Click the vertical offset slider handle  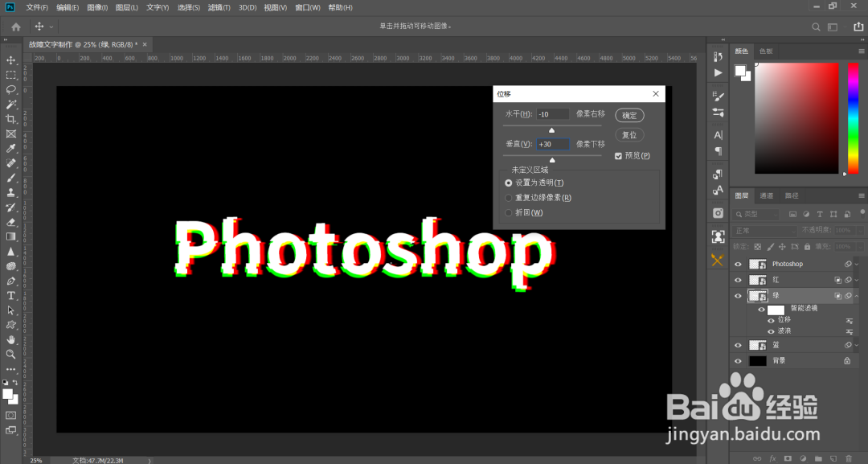pos(552,160)
